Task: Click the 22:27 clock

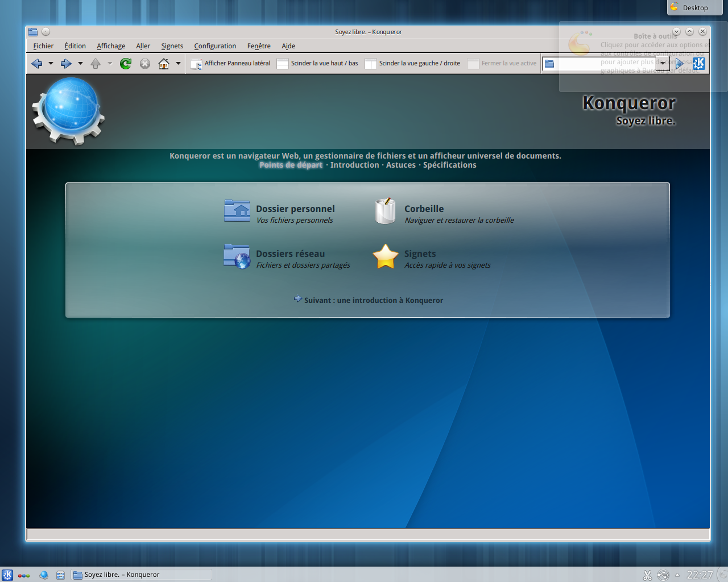Action: pos(700,575)
